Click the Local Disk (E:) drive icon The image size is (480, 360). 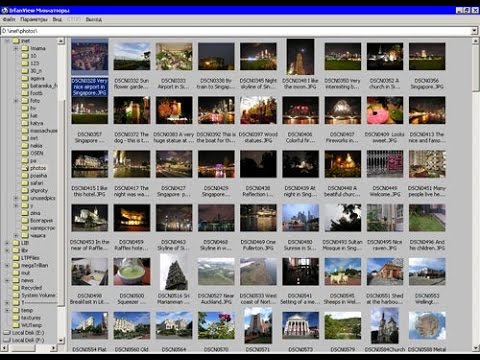[7, 333]
